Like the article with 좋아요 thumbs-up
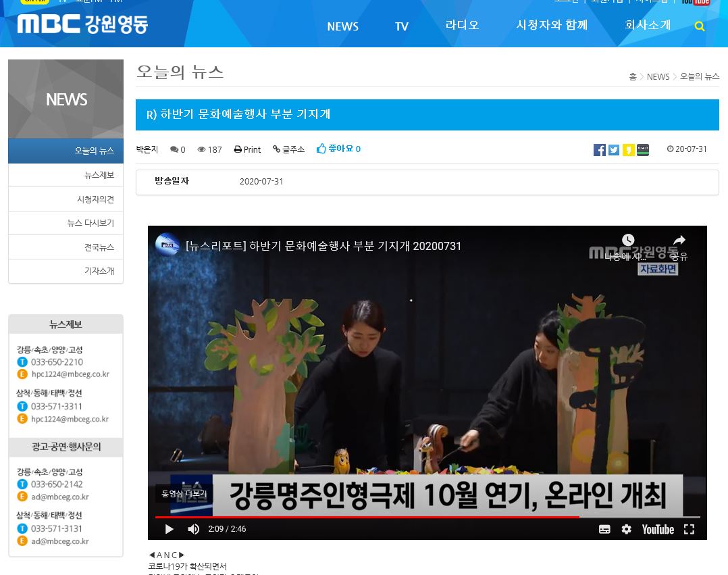 (338, 149)
